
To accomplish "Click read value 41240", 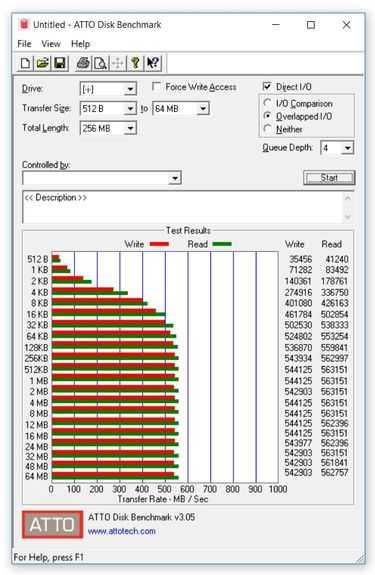I will coord(337,259).
